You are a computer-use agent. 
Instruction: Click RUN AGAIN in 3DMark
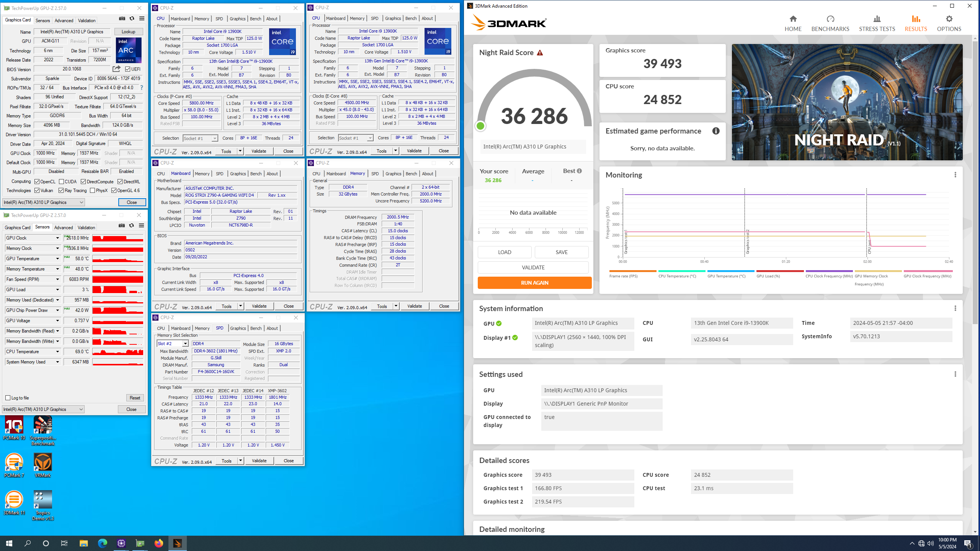coord(534,283)
